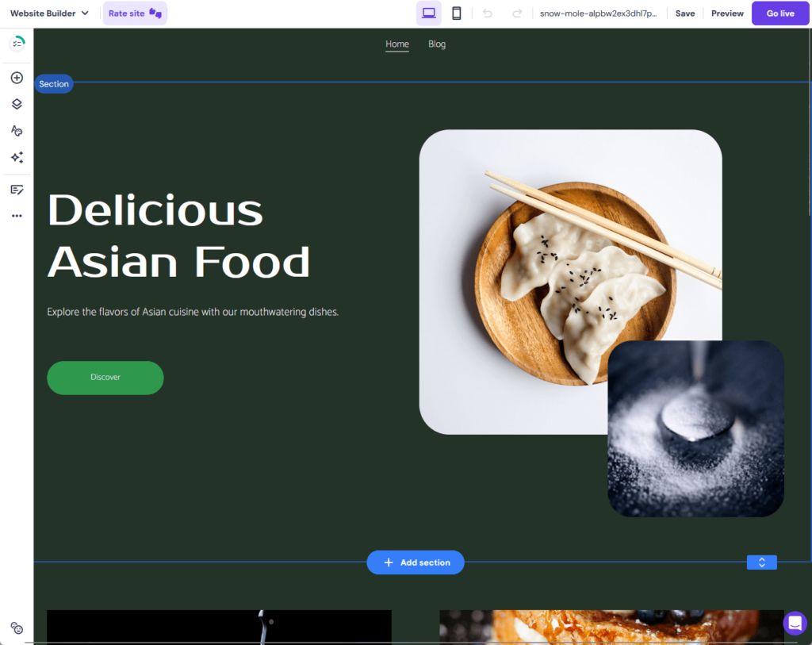Select the powdered sugar spoon image
812x645 pixels.
tap(695, 428)
